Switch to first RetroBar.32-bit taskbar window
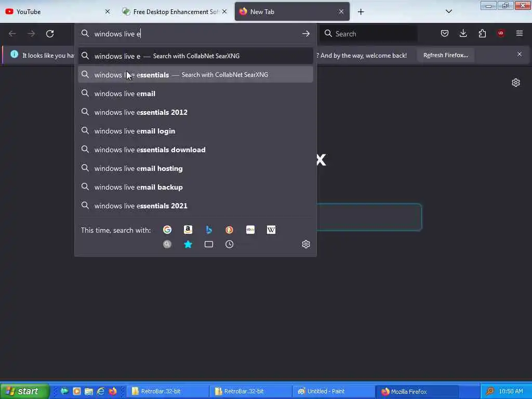 click(167, 391)
